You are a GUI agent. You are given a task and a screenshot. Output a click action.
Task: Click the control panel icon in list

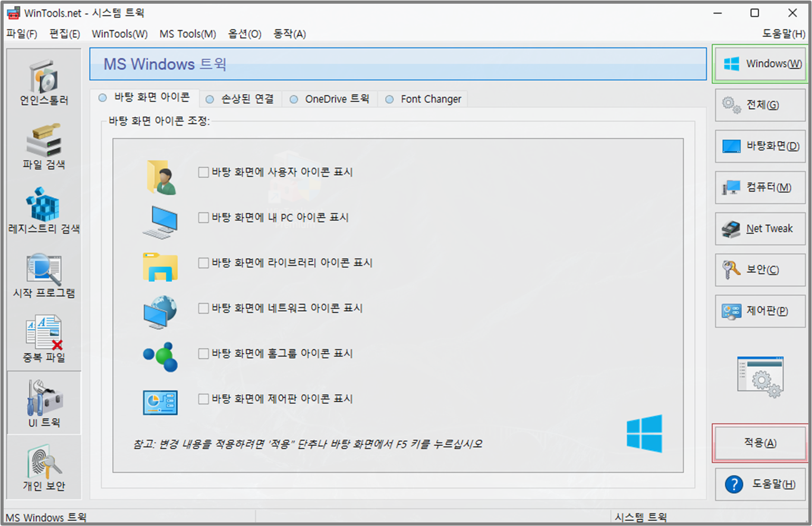[160, 403]
